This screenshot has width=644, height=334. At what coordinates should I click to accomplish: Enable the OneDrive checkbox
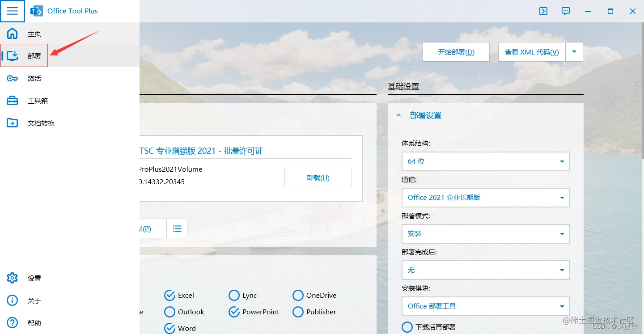click(x=298, y=295)
